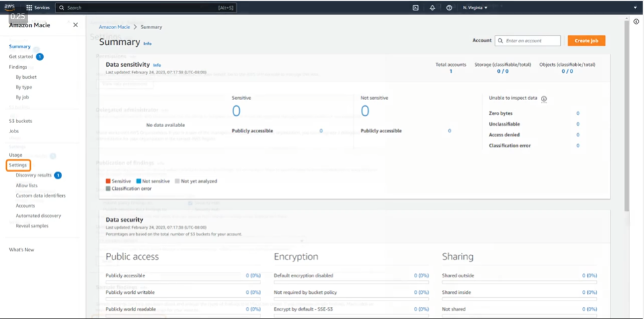The height and width of the screenshot is (319, 644).
Task: Click the Amazon Macie breadcrumb link
Action: click(x=114, y=26)
